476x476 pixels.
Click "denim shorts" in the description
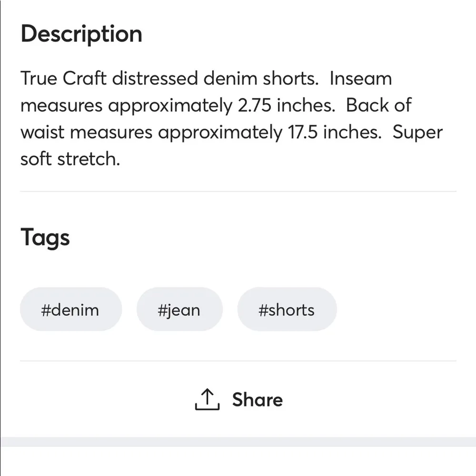261,78
